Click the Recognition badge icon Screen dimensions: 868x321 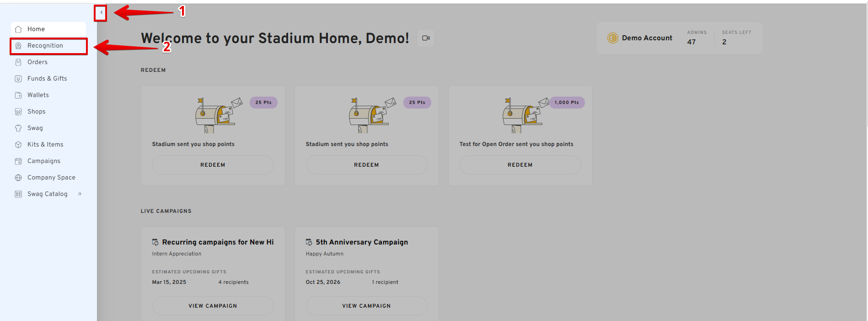pyautogui.click(x=18, y=46)
